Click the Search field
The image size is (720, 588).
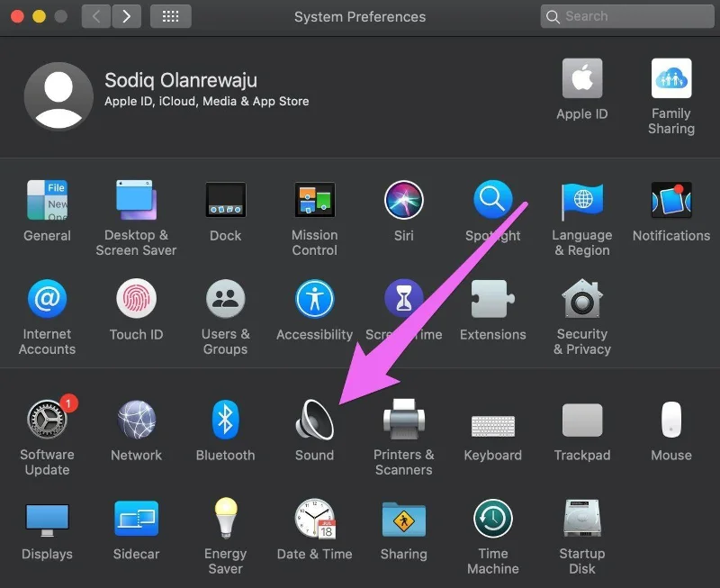[626, 16]
